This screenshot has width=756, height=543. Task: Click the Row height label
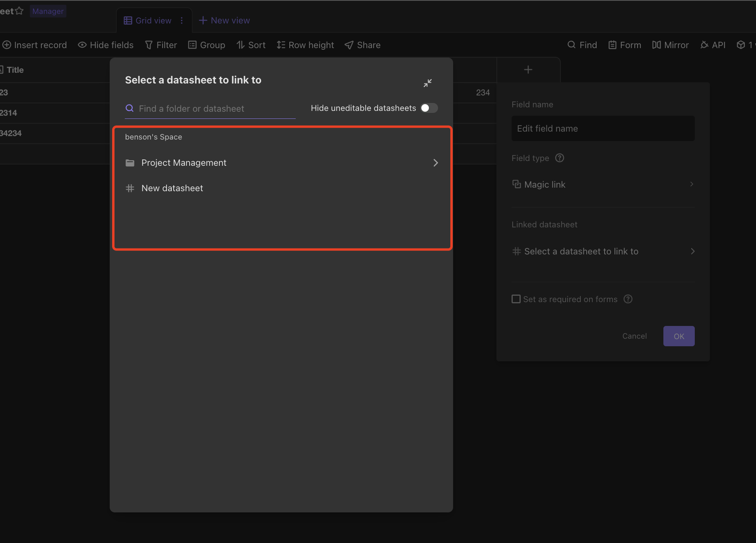click(311, 45)
